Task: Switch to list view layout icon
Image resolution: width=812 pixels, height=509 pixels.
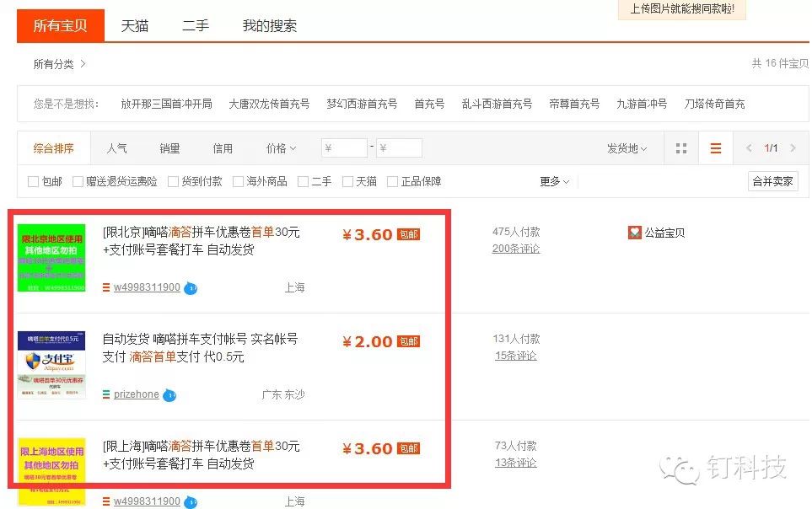Action: 716,148
